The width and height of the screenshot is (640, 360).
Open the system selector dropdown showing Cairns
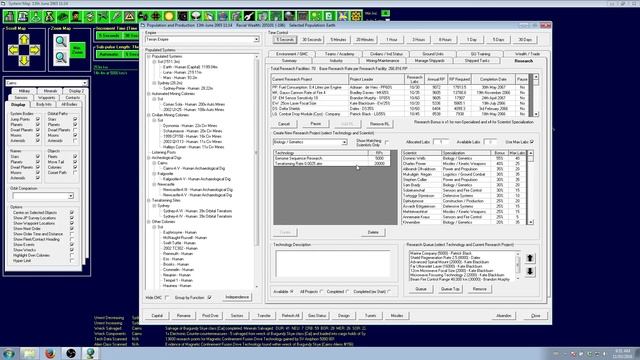pyautogui.click(x=84, y=83)
